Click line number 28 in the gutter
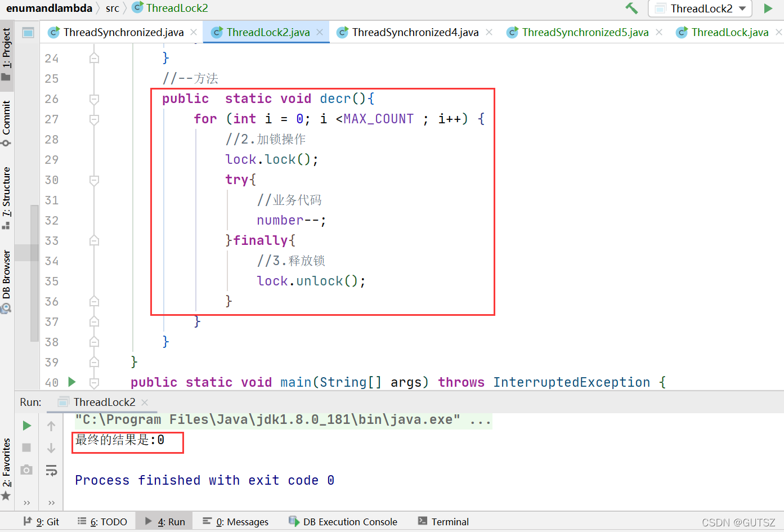 click(52, 139)
